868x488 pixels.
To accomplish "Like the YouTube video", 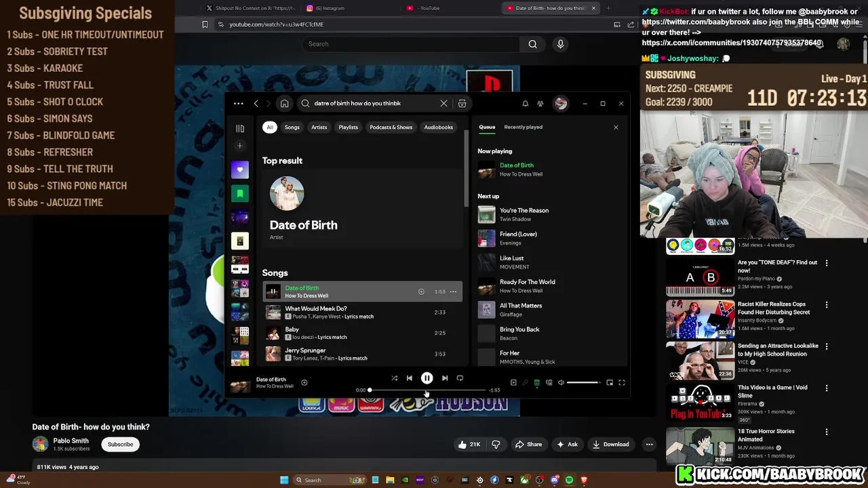I will 469,445.
